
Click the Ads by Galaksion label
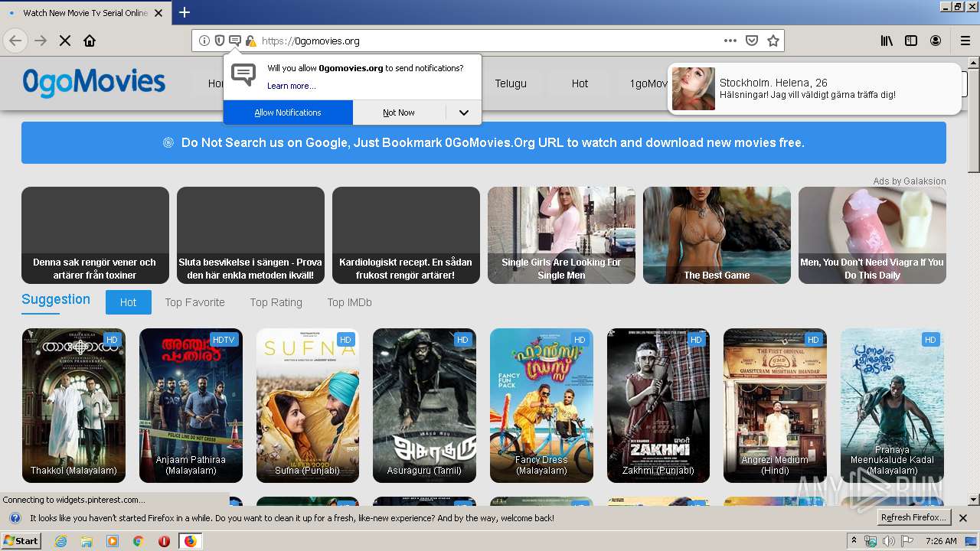[x=910, y=181]
